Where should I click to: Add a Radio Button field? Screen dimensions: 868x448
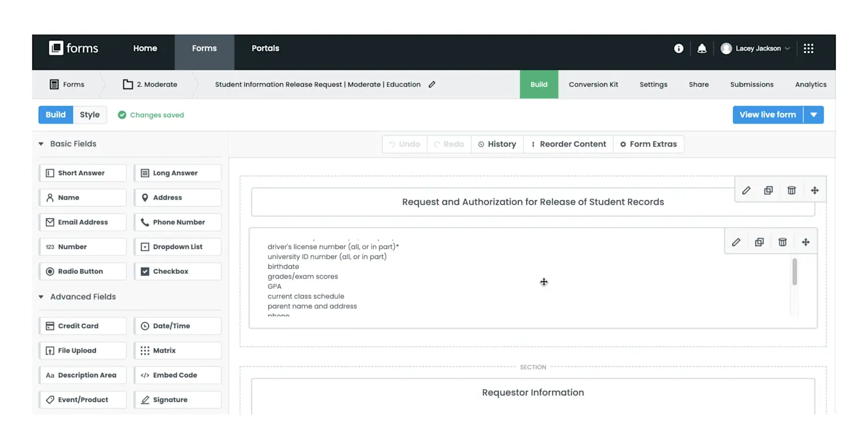coord(83,272)
